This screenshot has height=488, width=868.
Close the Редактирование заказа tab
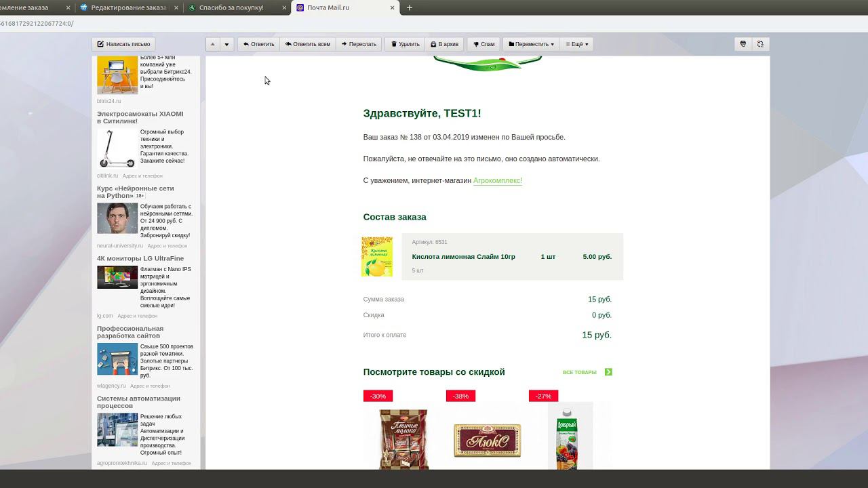[x=175, y=7]
